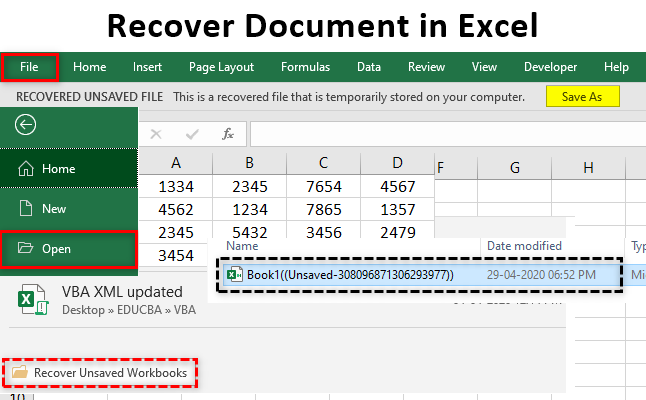
Task: Click inside the formula bar field
Action: tap(448, 134)
